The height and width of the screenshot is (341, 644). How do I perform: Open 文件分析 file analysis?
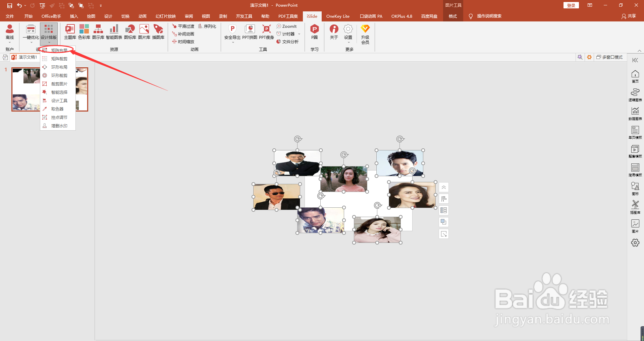coord(287,42)
